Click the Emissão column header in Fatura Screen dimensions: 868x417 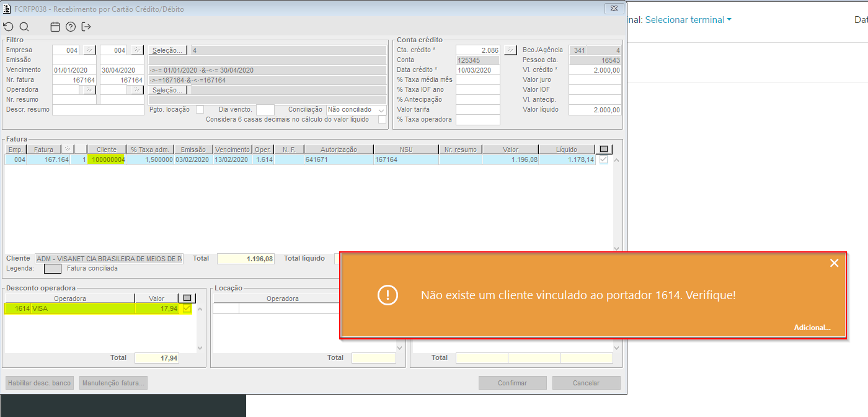point(193,150)
